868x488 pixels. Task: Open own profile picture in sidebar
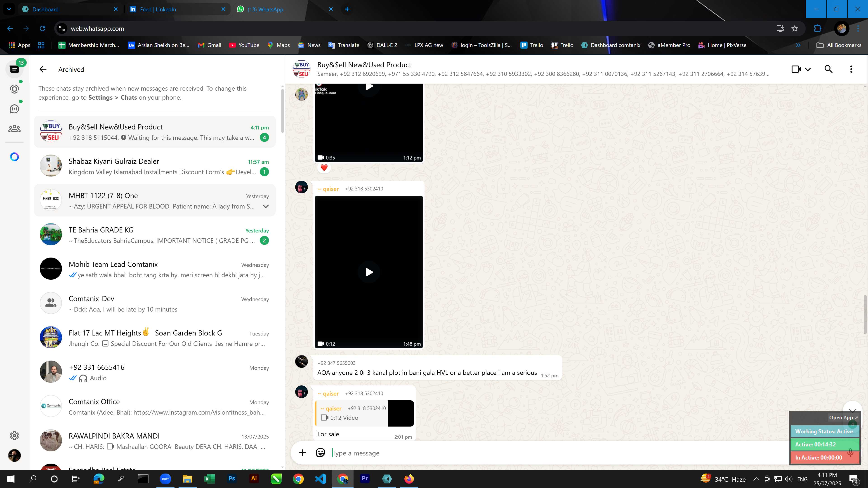[x=14, y=456]
